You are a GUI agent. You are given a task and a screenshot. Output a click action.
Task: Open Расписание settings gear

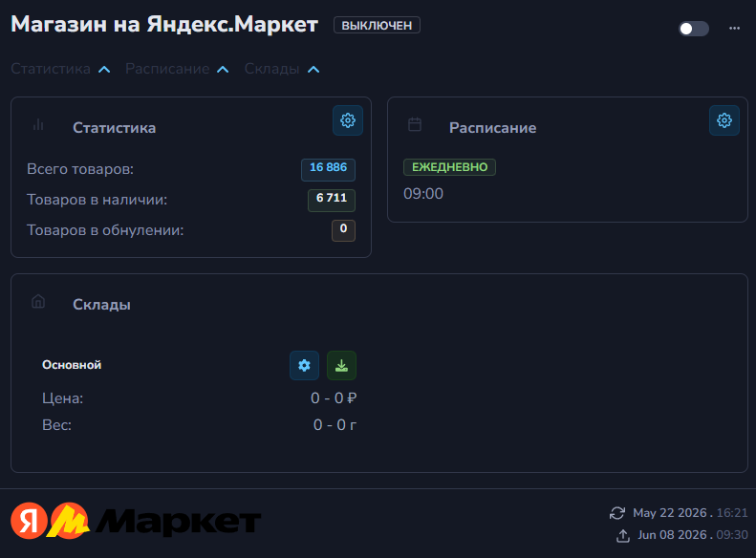pyautogui.click(x=724, y=120)
